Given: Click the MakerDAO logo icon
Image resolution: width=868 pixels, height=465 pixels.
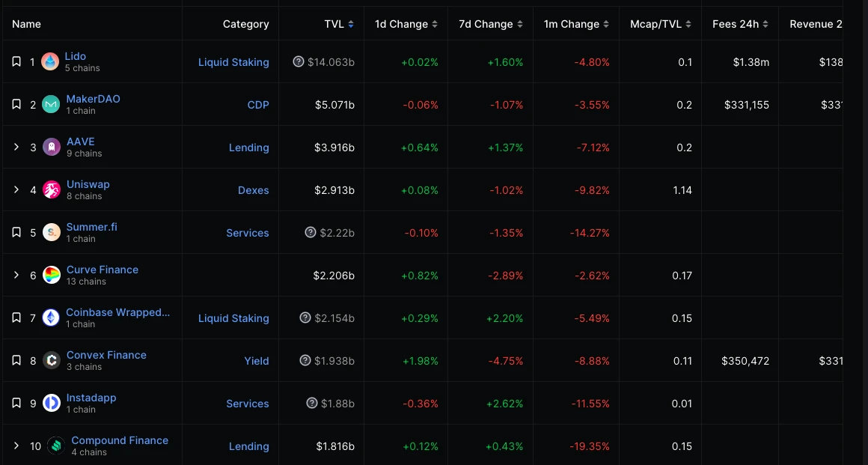Looking at the screenshot, I should 51,104.
